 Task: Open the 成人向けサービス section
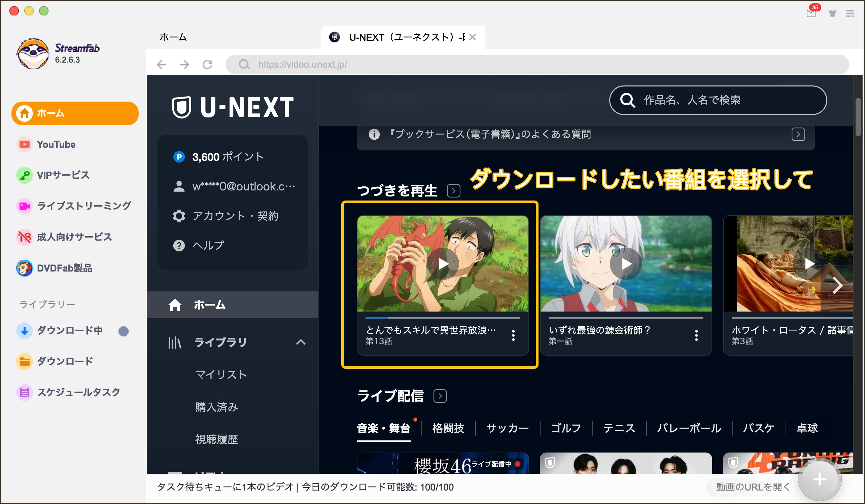pos(74,237)
